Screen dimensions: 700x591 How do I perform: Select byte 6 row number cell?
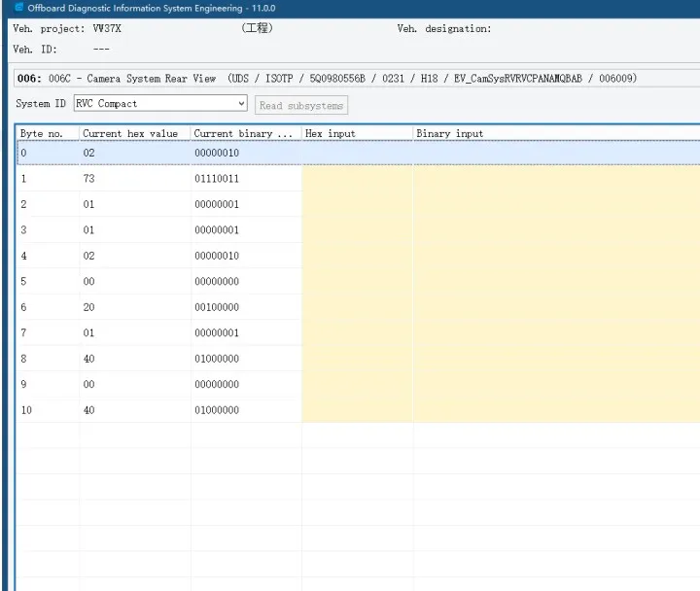(x=48, y=307)
